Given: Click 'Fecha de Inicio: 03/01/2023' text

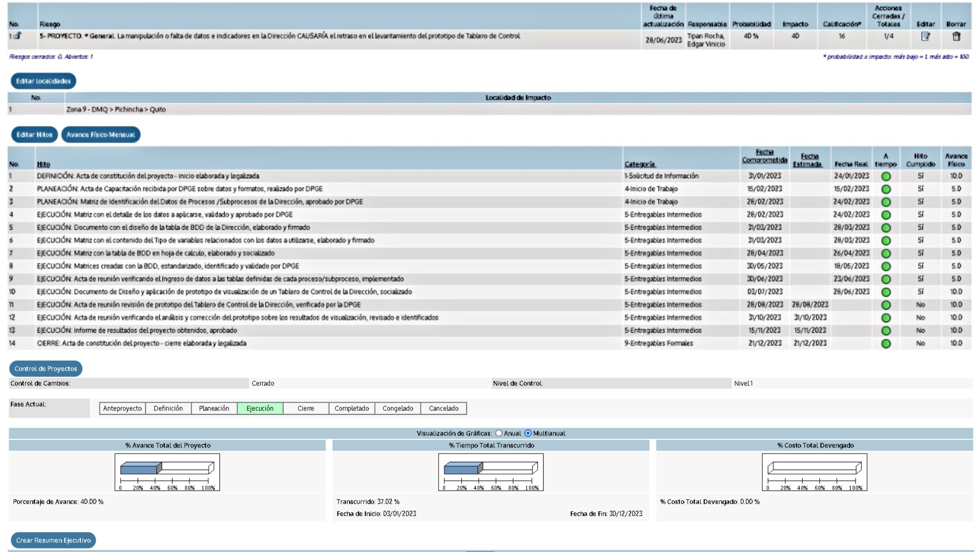Looking at the screenshot, I should [x=376, y=514].
